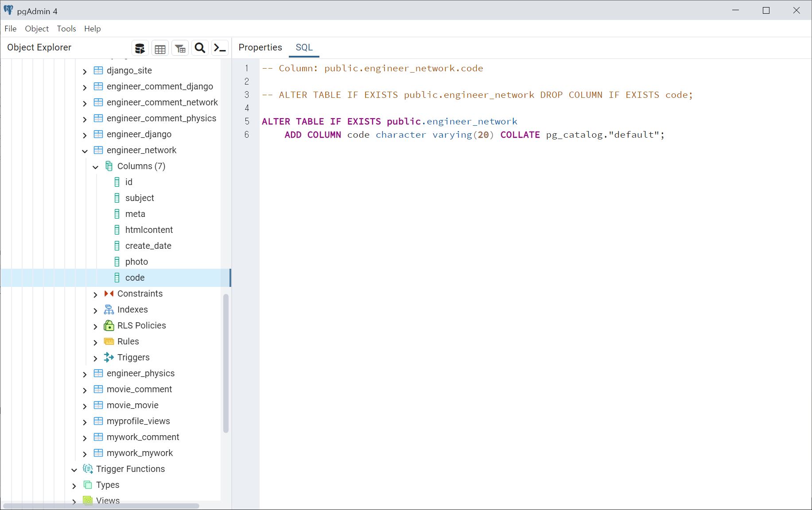Click the movie_movie table icon

98,405
